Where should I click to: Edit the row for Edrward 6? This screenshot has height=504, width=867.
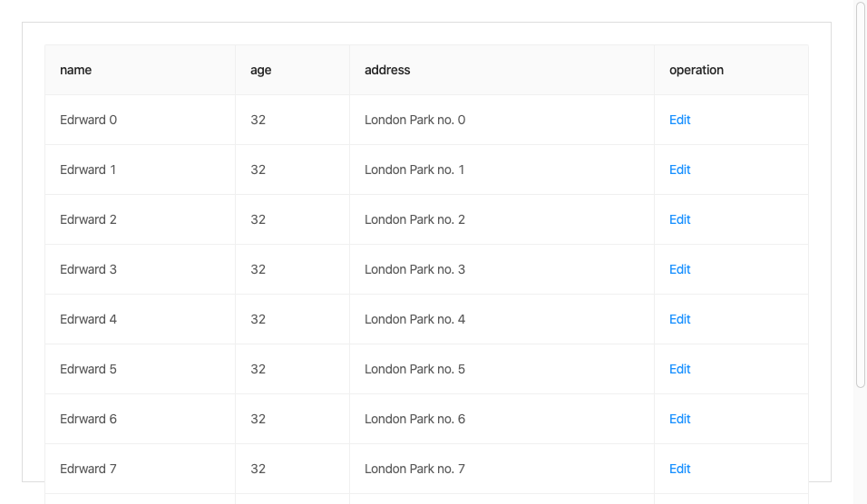[679, 419]
